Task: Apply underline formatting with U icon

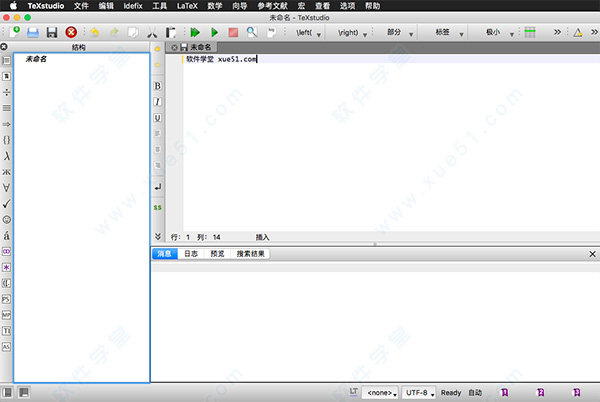Action: click(x=157, y=118)
